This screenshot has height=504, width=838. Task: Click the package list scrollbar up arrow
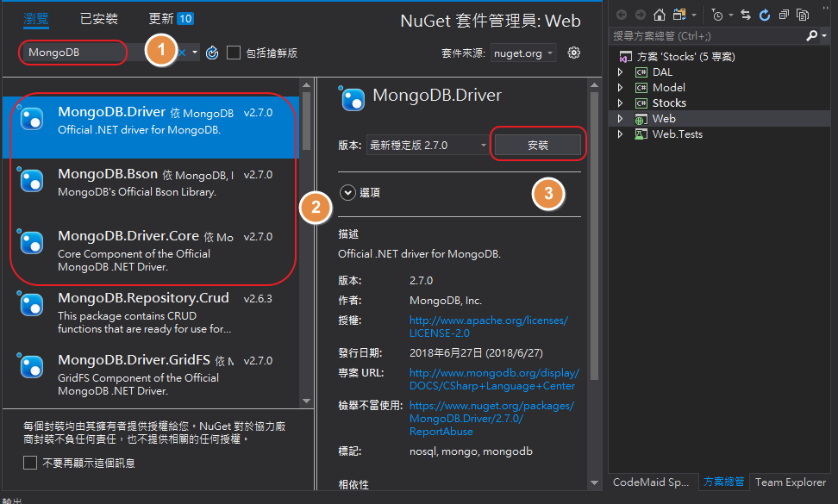point(306,85)
